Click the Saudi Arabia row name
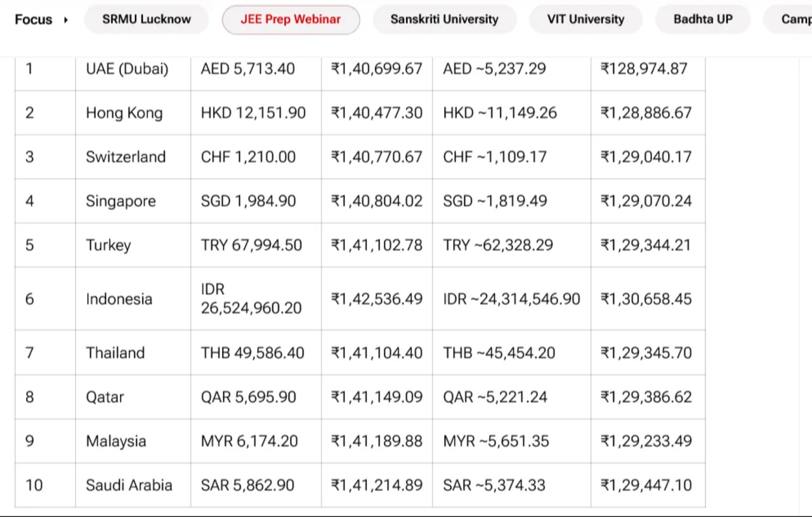812x517 pixels. 129,485
